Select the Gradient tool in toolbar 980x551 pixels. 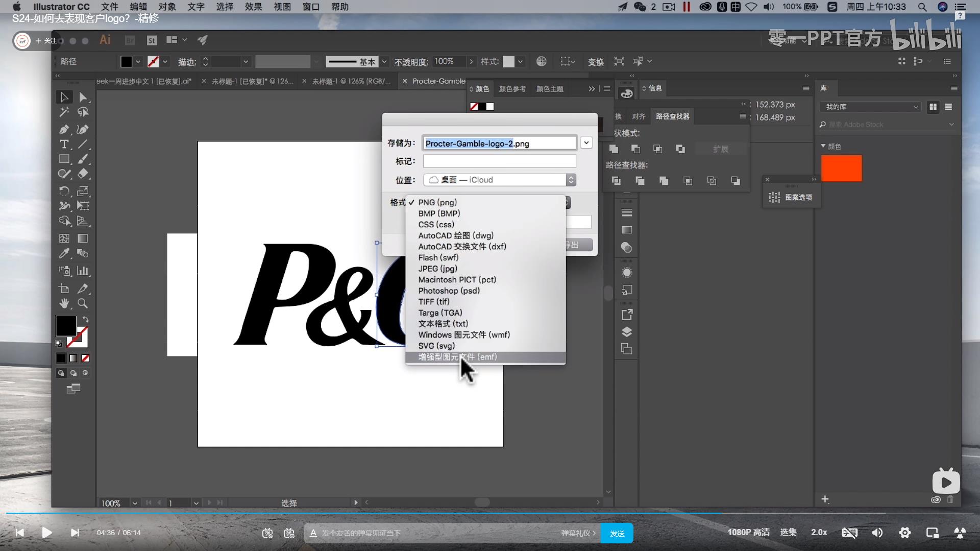[x=83, y=238]
